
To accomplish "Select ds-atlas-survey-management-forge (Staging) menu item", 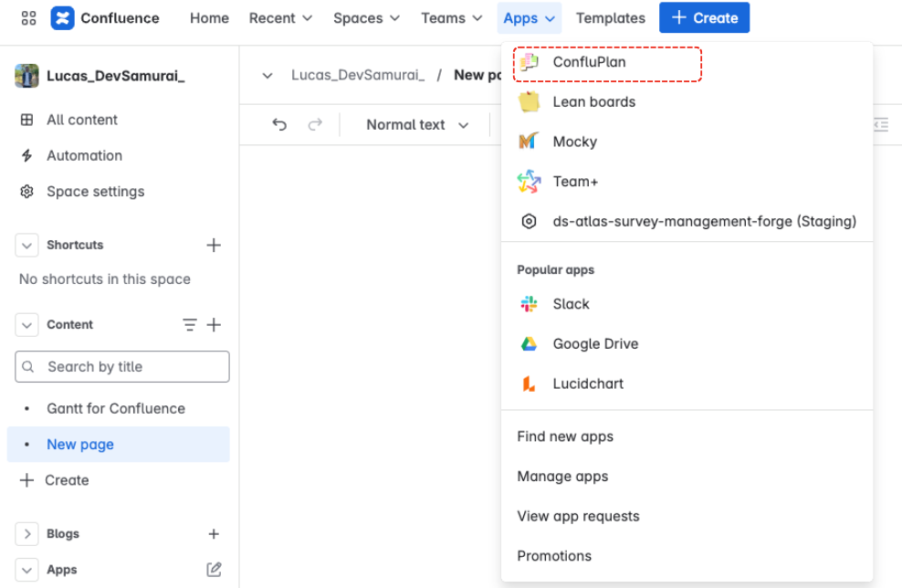I will (x=687, y=222).
